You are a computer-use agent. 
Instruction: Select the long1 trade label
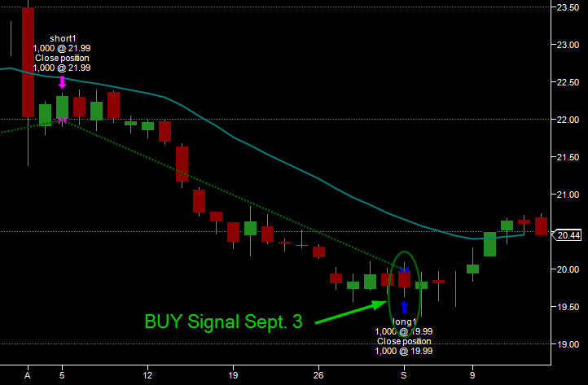pos(404,322)
